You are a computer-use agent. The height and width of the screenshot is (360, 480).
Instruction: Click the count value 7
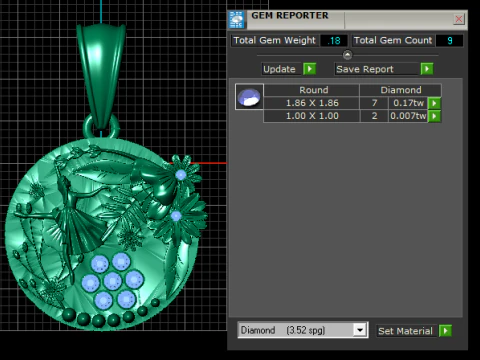pos(374,103)
